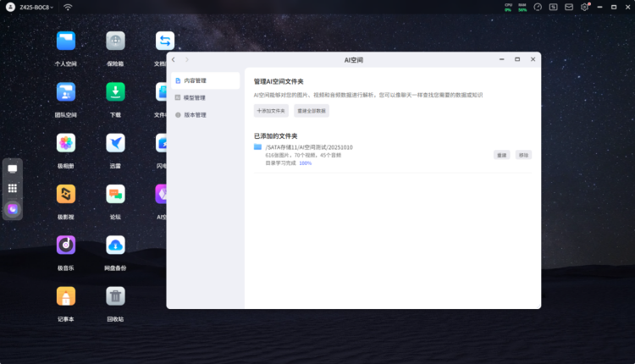
Task: Open the 个人空间 desktop icon
Action: tap(66, 41)
